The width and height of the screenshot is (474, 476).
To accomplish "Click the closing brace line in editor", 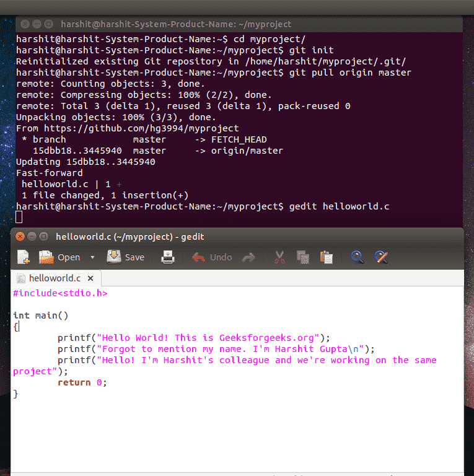I will coord(15,394).
